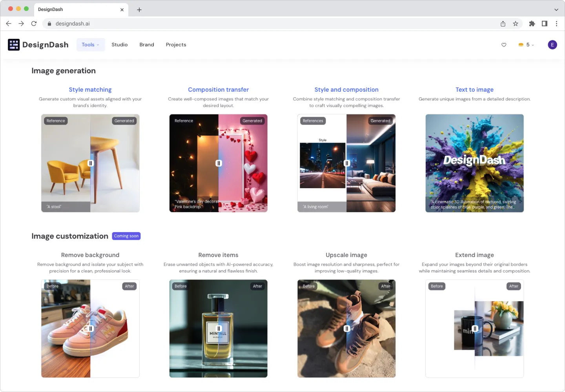Select the DesignDash browser tab
This screenshot has width=565, height=392.
(81, 10)
